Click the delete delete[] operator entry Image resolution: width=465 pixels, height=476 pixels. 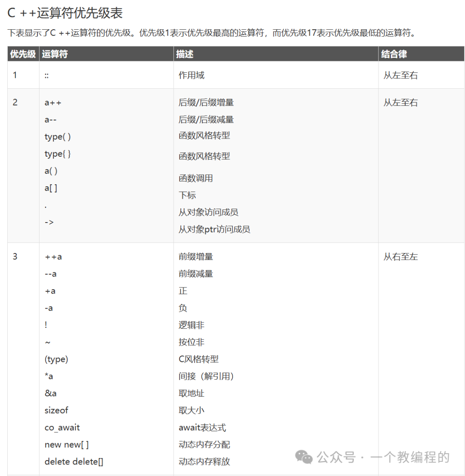pos(74,462)
